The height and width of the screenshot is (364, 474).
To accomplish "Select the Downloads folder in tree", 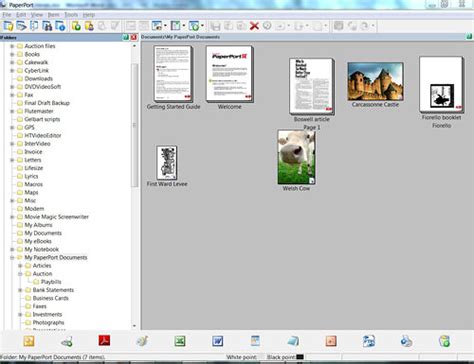I will [x=39, y=79].
